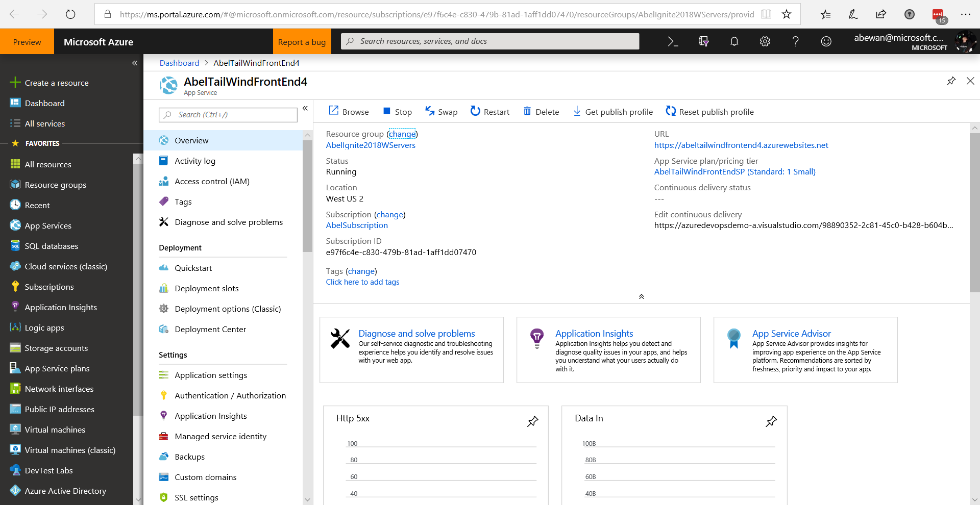
Task: Open Application settings
Action: click(223, 375)
